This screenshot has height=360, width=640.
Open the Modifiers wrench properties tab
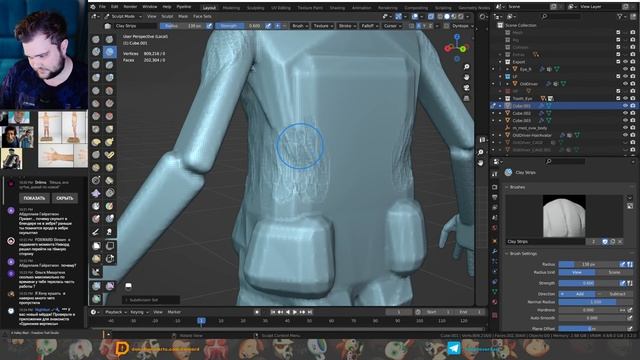(x=495, y=251)
